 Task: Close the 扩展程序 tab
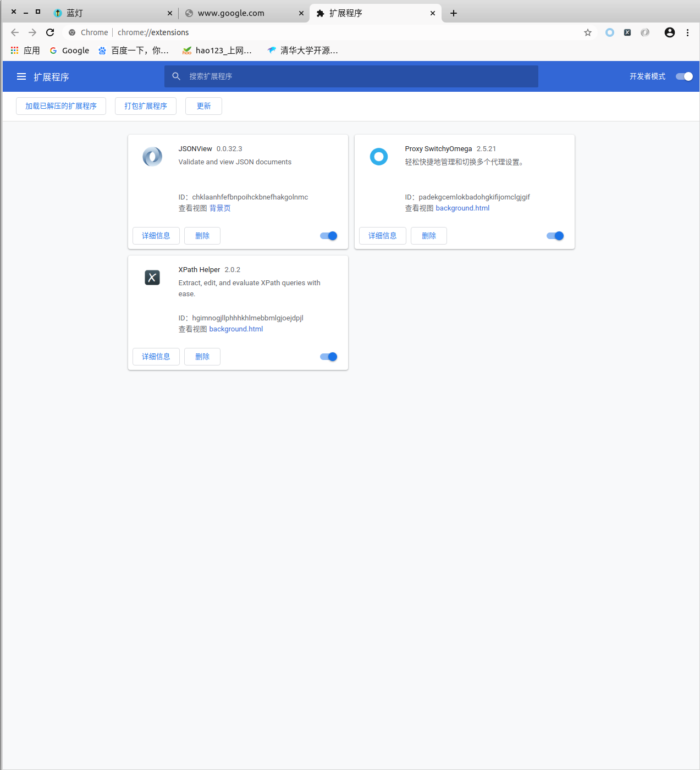[x=433, y=13]
